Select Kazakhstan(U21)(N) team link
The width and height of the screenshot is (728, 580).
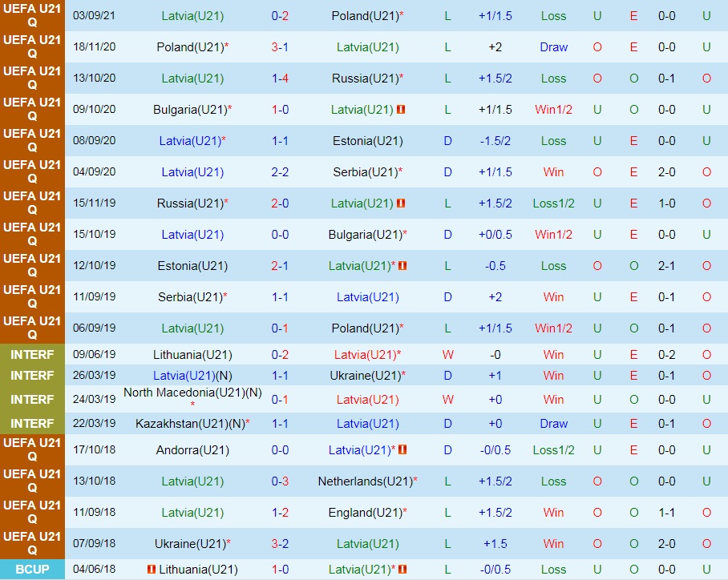tap(189, 424)
